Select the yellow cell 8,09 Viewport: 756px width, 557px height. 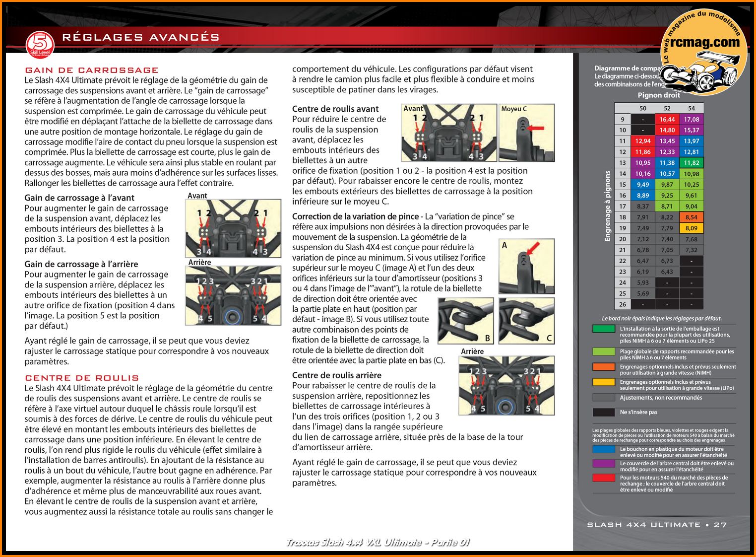pyautogui.click(x=692, y=228)
